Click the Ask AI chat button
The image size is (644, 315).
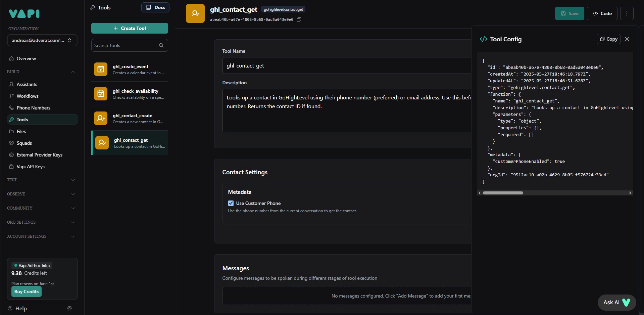pos(616,302)
